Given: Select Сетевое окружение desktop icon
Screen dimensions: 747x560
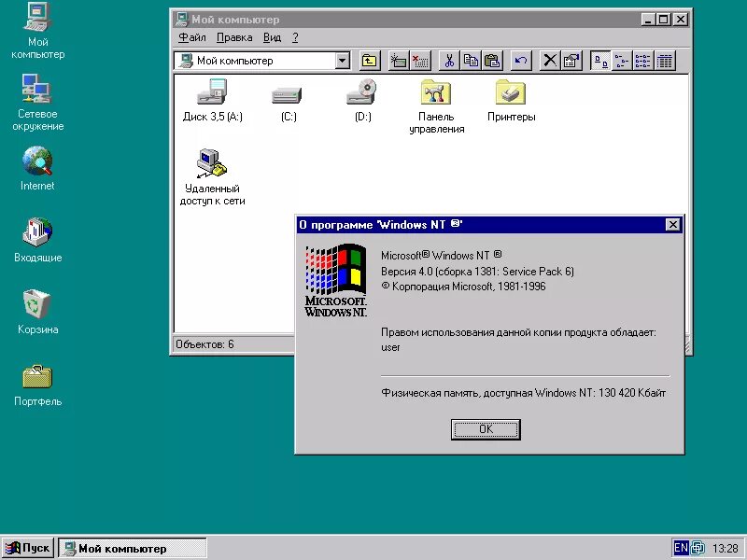Looking at the screenshot, I should tap(36, 89).
